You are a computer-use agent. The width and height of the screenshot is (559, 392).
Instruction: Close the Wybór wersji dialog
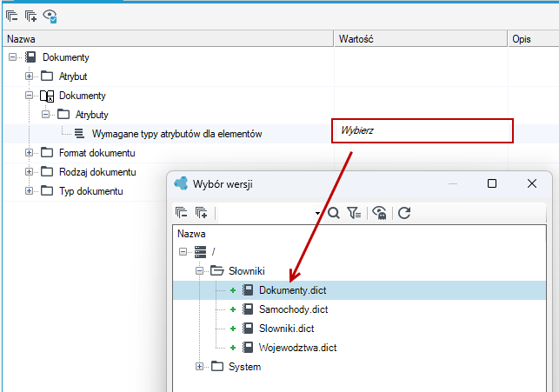[x=532, y=183]
